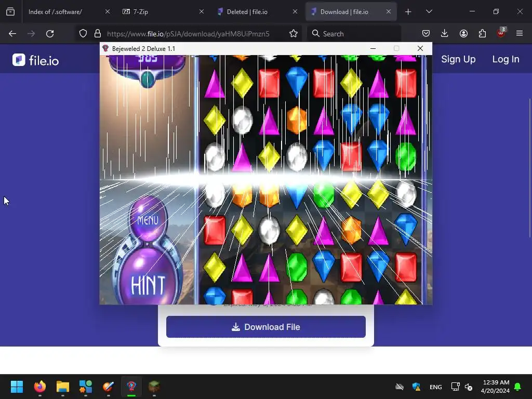Click the file.io page vertical scrollbar

(529, 168)
